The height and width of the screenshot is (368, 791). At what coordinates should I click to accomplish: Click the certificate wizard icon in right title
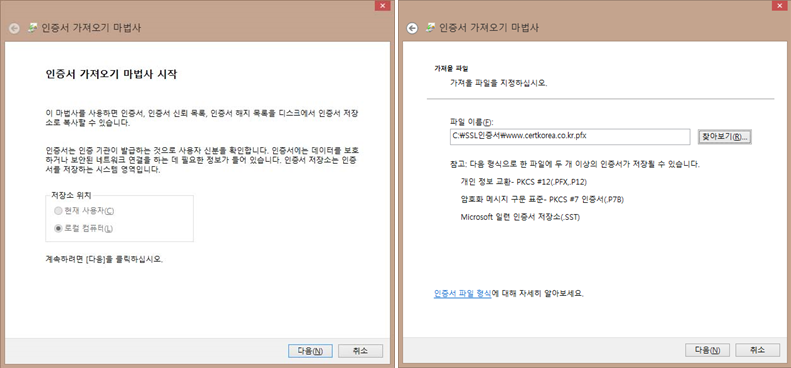[430, 28]
